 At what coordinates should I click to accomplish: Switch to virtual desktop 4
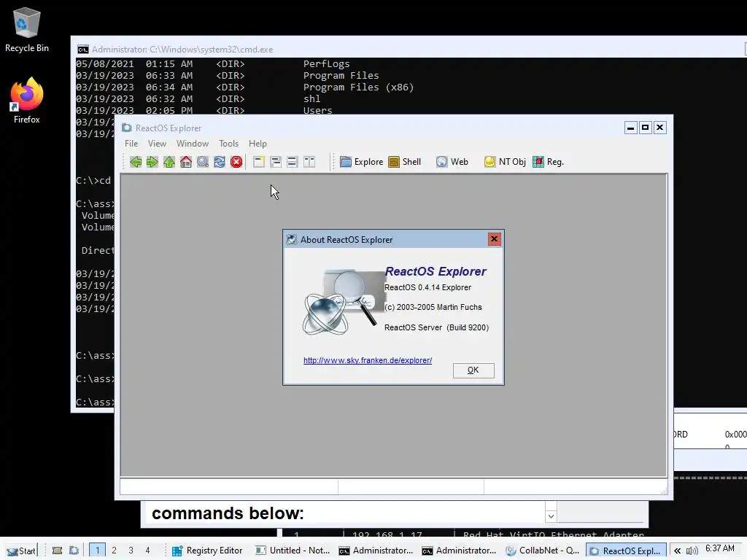(x=147, y=551)
